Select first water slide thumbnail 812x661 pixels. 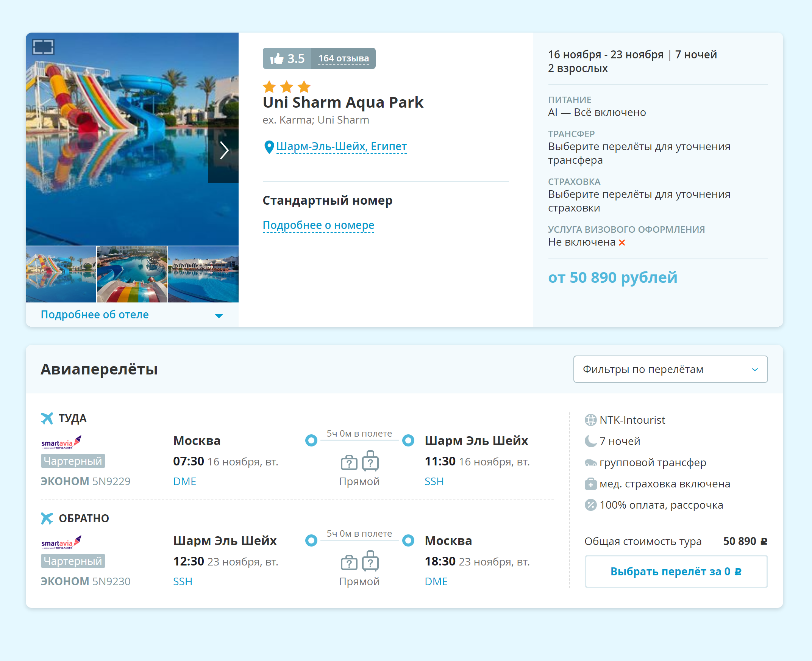(61, 274)
